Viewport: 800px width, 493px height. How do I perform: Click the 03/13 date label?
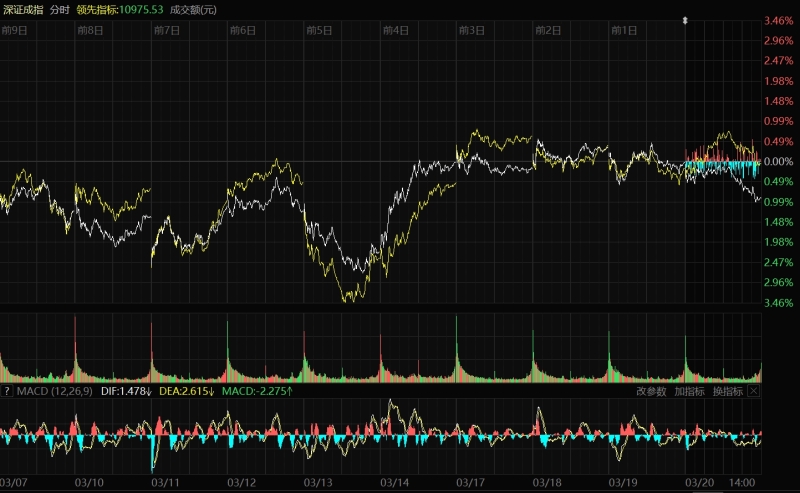click(x=318, y=483)
